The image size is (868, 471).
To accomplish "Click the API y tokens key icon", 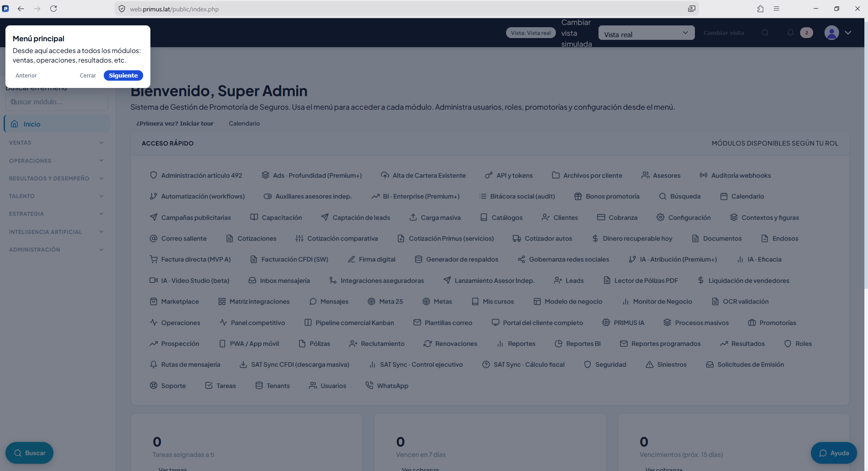I will click(489, 175).
